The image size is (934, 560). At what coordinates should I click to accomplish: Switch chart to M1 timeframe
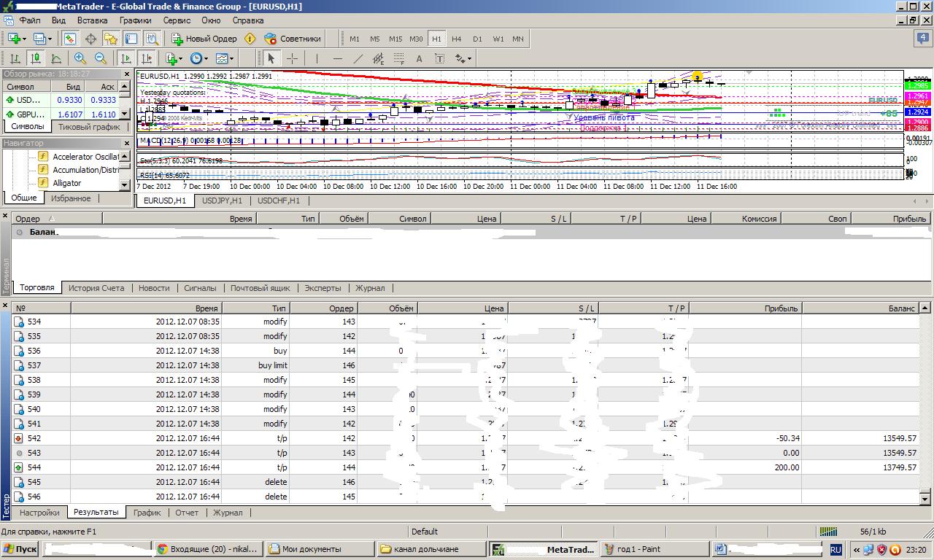[355, 39]
